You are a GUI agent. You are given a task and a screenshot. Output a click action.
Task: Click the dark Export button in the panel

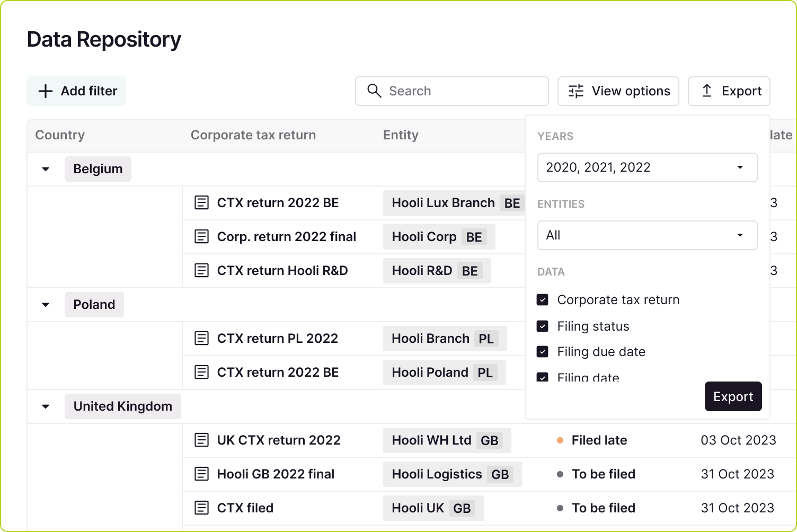click(x=733, y=396)
